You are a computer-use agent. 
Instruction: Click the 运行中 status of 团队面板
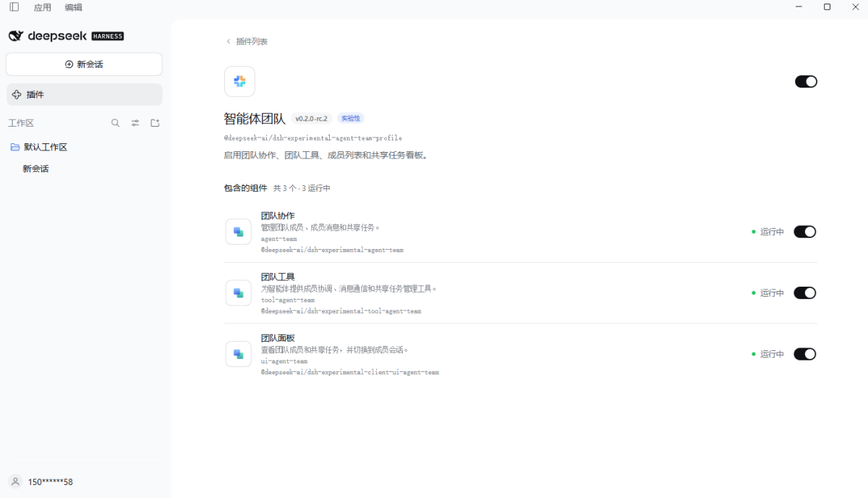pyautogui.click(x=772, y=354)
